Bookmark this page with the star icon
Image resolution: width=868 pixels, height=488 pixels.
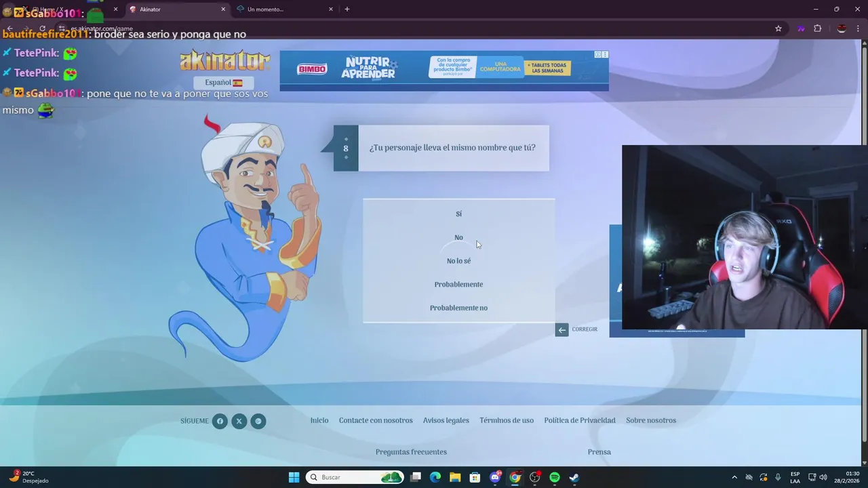778,28
